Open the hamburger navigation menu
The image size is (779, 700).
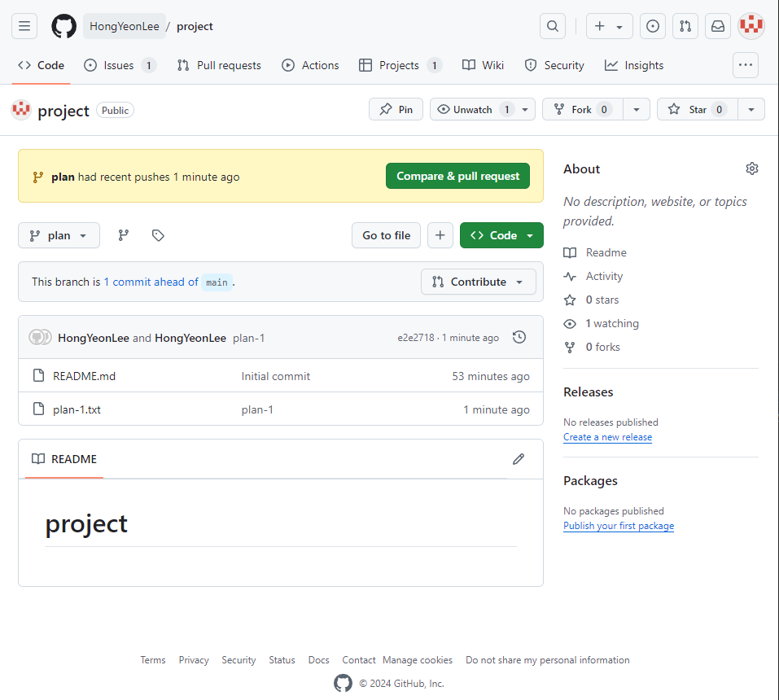24,26
